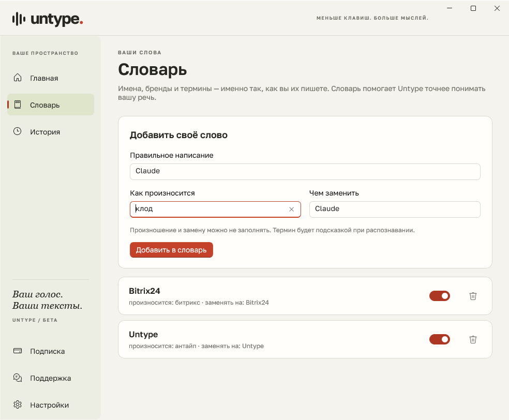Focus the Правильное написание input field
Screen dimensions: 509x420
[305, 171]
